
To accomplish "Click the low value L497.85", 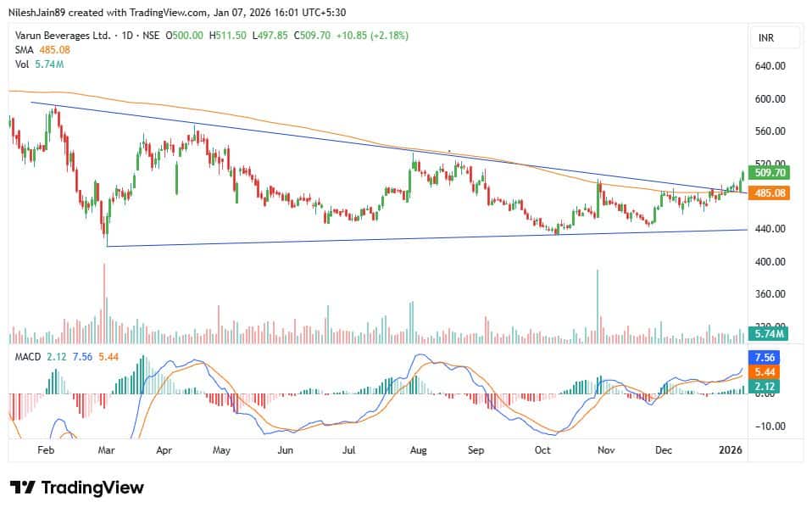I will point(270,36).
